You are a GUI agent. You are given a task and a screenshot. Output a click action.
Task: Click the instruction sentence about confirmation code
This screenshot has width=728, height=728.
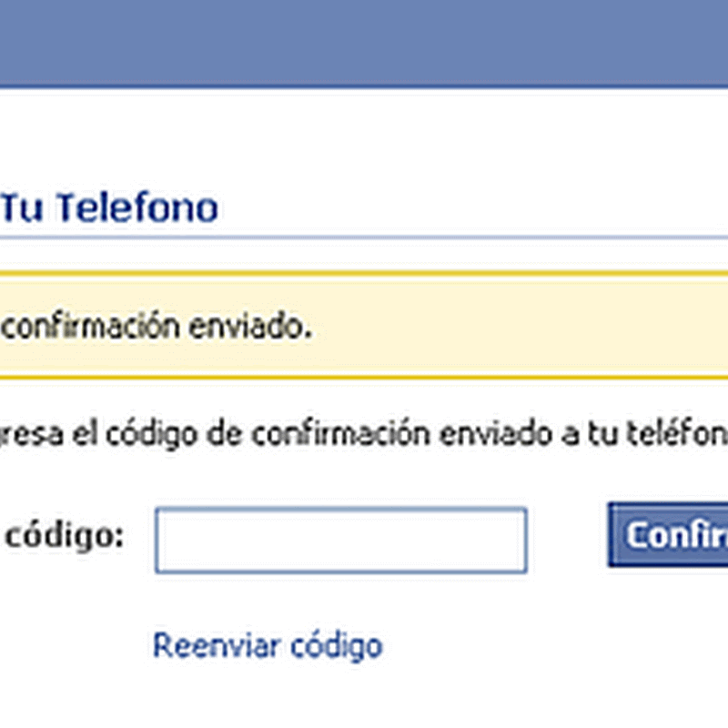pos(364,434)
